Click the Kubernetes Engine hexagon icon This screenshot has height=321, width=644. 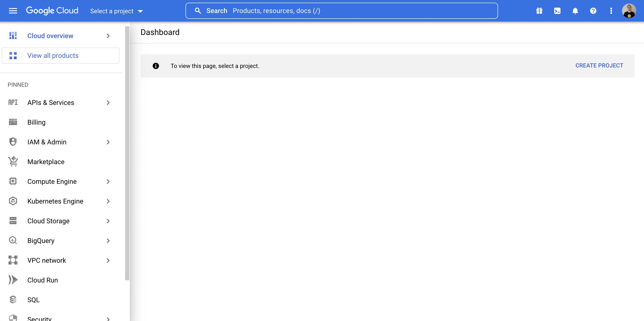tap(13, 201)
